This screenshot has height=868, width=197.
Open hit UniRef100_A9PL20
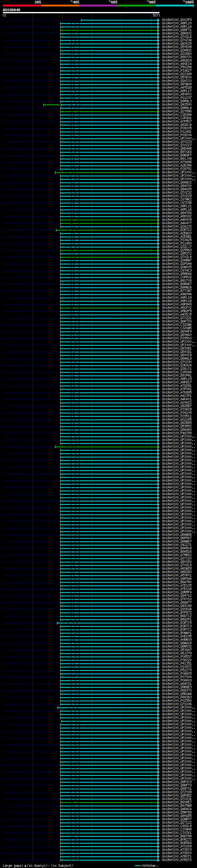[x=176, y=23]
